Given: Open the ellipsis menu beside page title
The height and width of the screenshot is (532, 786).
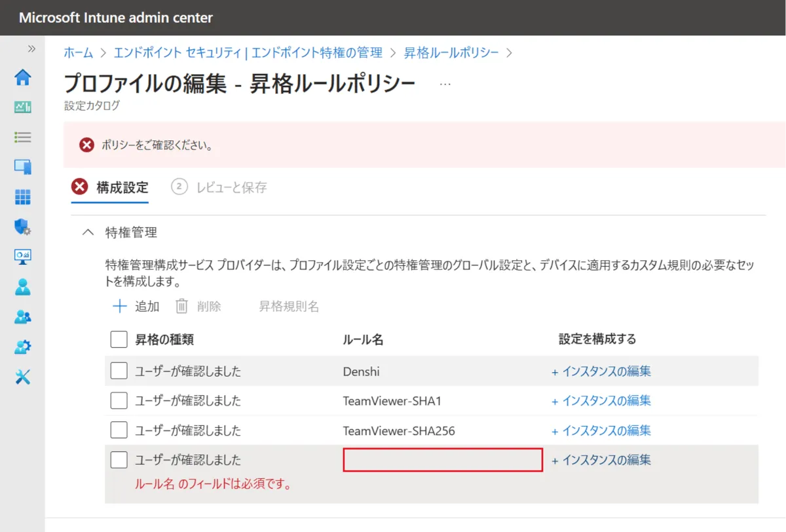Looking at the screenshot, I should point(445,85).
